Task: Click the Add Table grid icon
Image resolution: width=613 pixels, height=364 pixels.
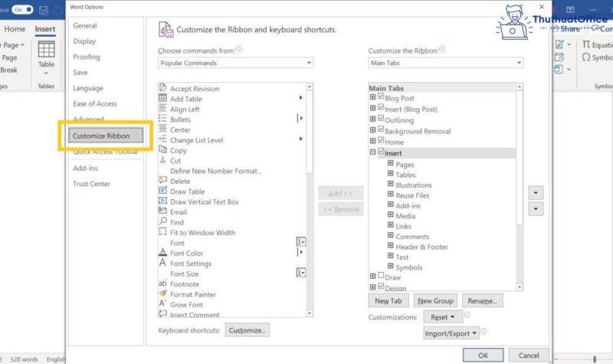Action: (x=162, y=99)
